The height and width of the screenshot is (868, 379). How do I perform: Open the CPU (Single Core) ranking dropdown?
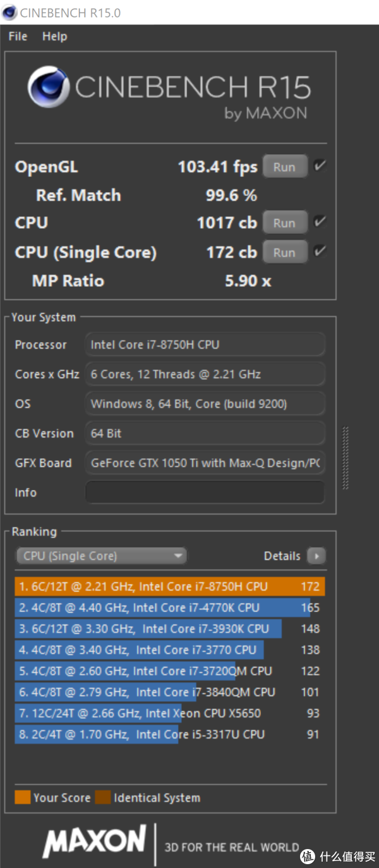pos(101,556)
